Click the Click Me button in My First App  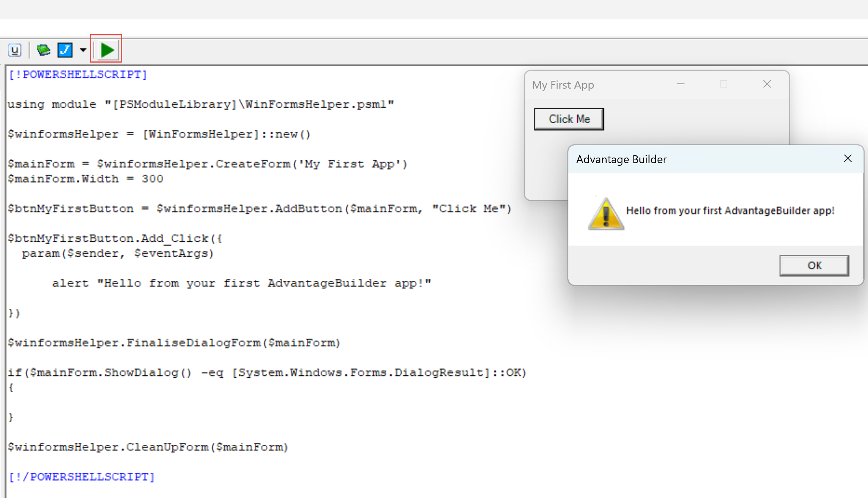pos(569,119)
